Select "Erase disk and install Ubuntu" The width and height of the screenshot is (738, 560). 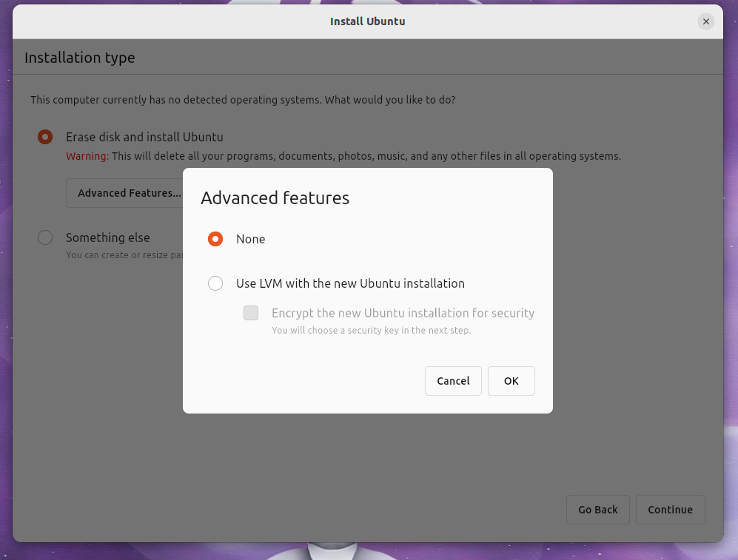click(45, 137)
